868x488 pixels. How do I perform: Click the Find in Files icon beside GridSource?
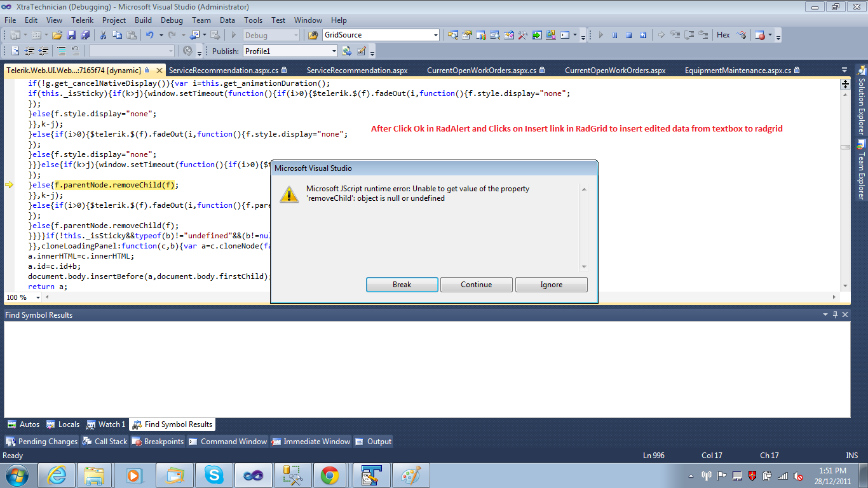[x=313, y=36]
